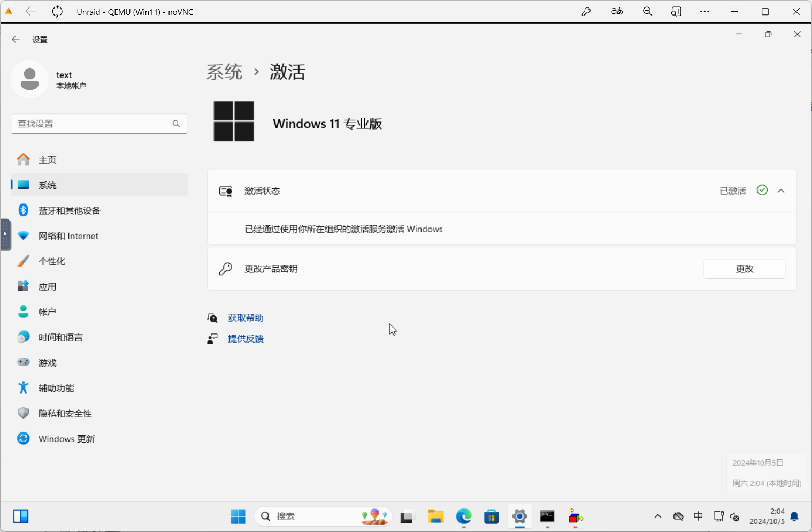Open Bluetooth and other devices settings
Screen dimensions: 812x532
(69, 210)
